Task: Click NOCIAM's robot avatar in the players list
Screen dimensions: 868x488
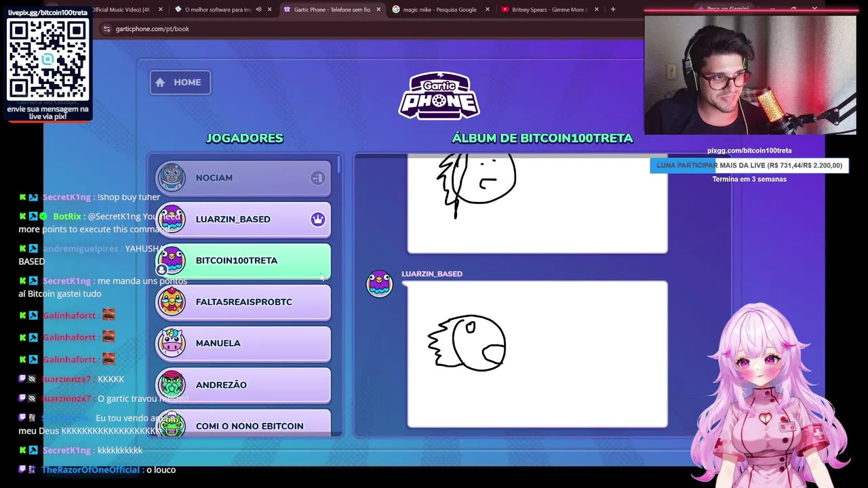Action: (172, 178)
